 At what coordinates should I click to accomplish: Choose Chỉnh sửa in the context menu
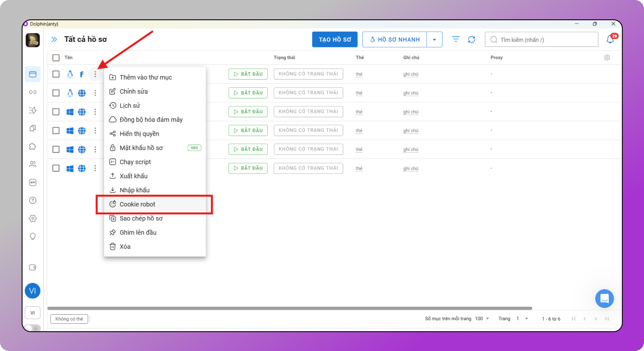click(x=133, y=92)
